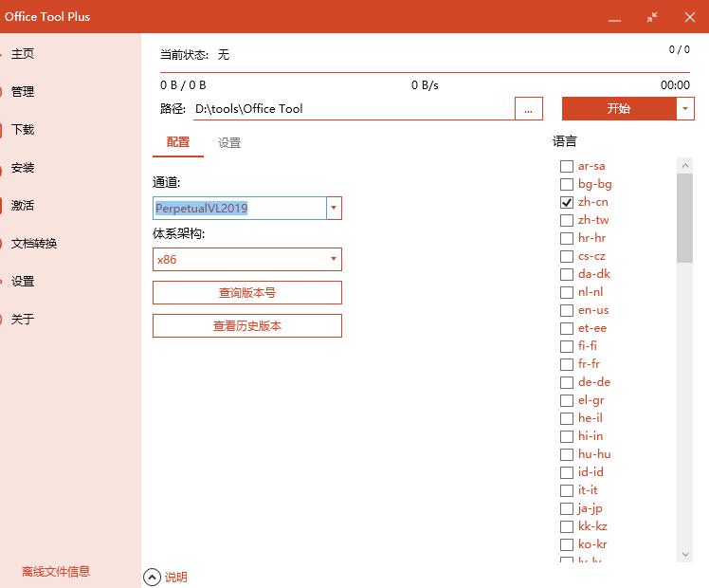Viewport: 709px width, 588px height.
Task: Click the 查询版本号 button
Action: 246,293
